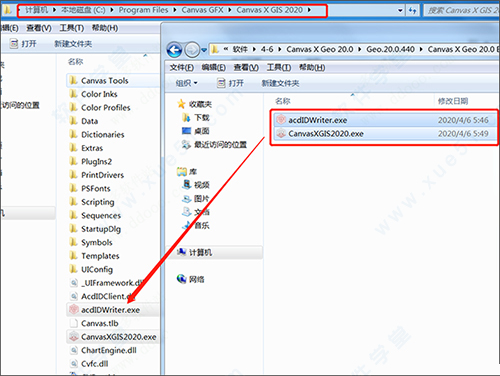Open recent locations dropdown next to Forward arrow
Image resolution: width=500 pixels, height=376 pixels.
[204, 51]
